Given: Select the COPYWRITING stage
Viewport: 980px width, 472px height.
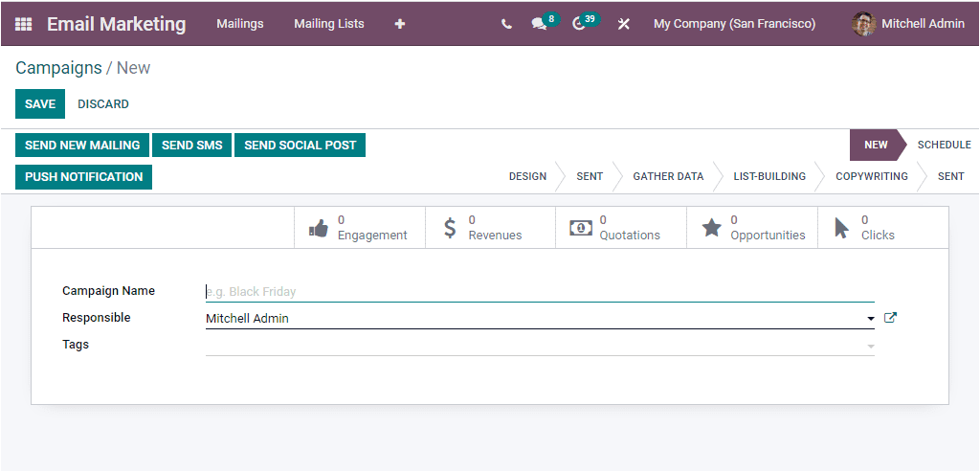Looking at the screenshot, I should pyautogui.click(x=872, y=176).
